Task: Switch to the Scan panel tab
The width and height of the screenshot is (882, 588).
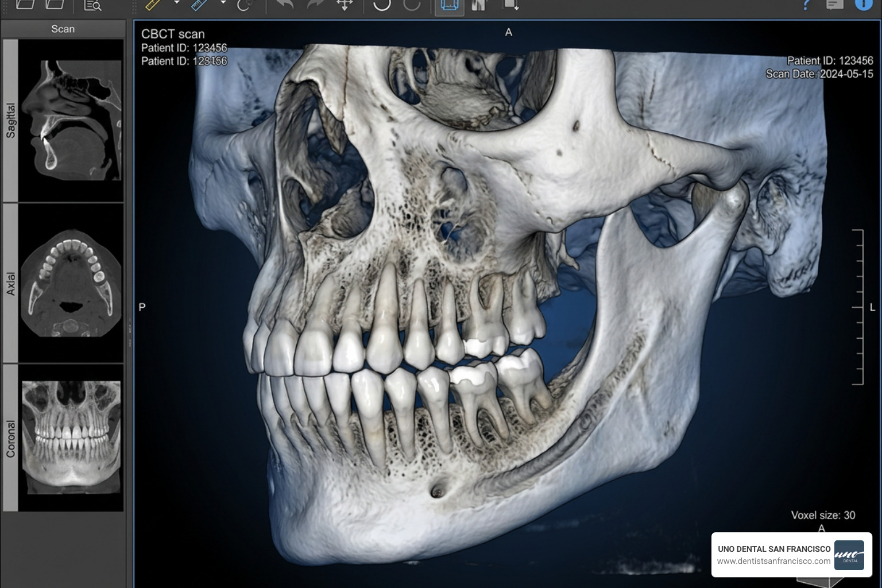Action: click(63, 29)
